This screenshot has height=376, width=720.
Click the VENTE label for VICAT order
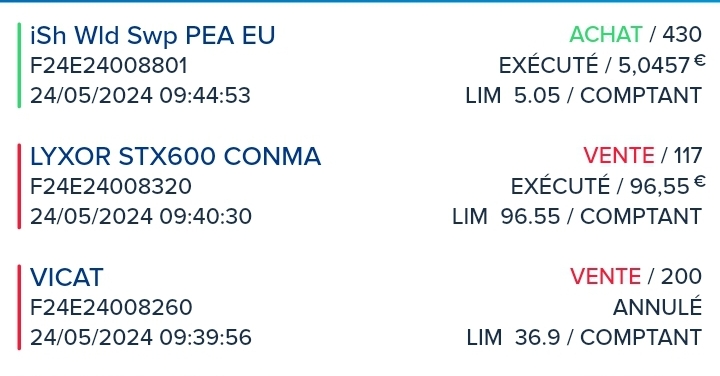pos(605,276)
